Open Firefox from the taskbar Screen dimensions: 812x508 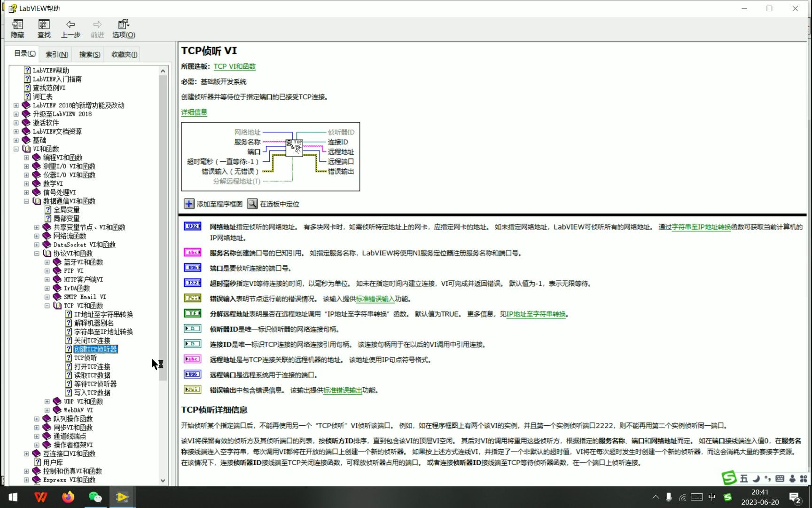coord(68,497)
